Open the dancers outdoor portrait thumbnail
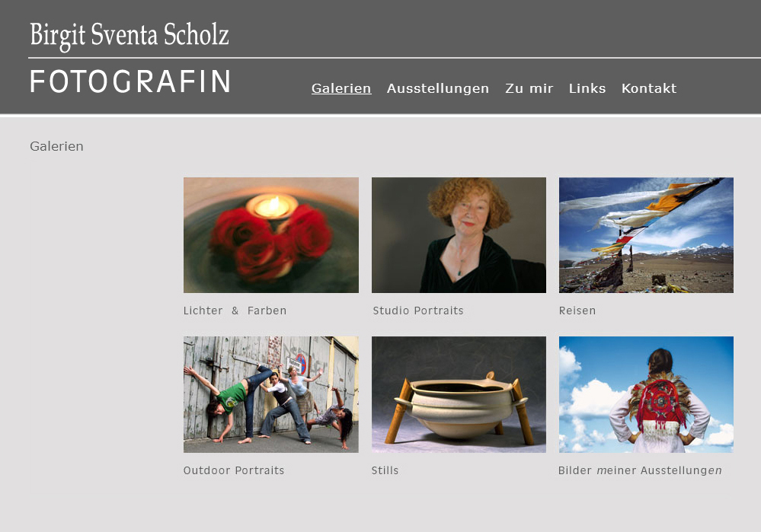This screenshot has width=761, height=532. pos(271,395)
